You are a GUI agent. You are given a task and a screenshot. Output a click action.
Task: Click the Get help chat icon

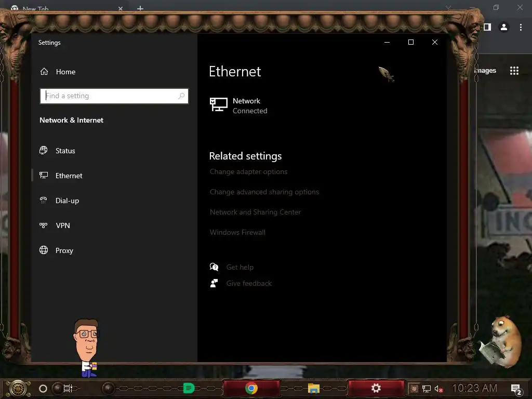click(214, 267)
